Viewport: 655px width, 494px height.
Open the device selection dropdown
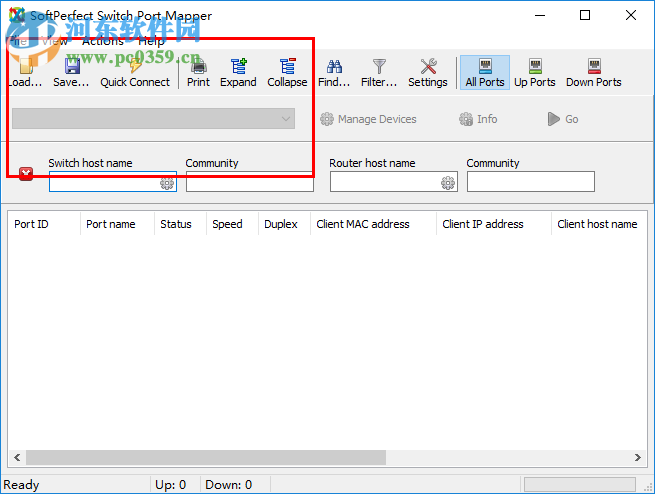153,119
